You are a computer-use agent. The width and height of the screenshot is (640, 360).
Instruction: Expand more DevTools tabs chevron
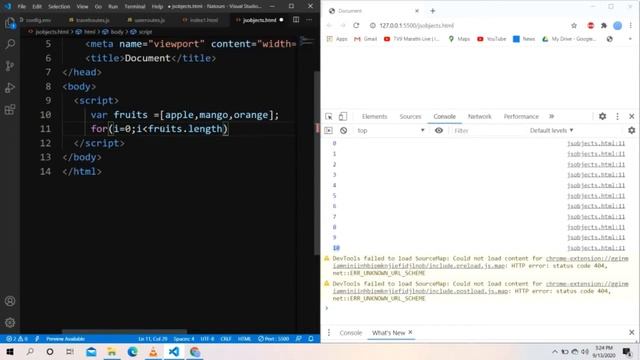tap(551, 116)
